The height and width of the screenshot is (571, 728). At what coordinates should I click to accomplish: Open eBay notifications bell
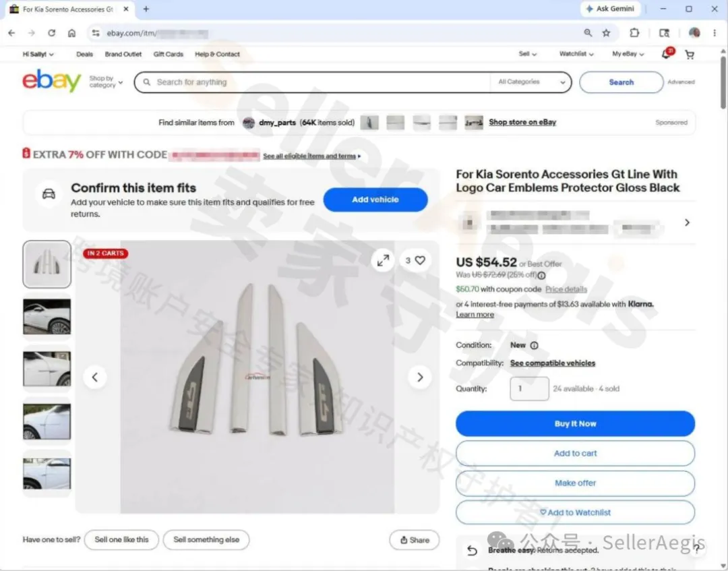[667, 54]
